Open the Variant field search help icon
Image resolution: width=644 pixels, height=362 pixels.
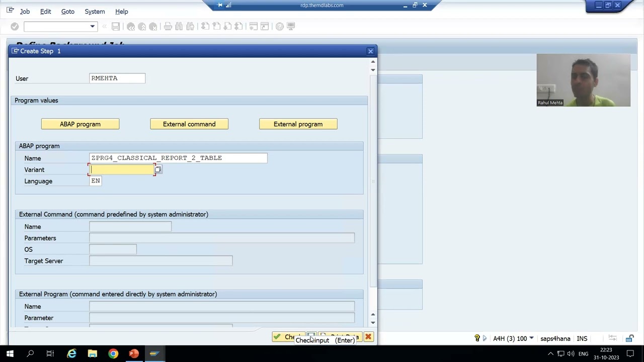(158, 169)
